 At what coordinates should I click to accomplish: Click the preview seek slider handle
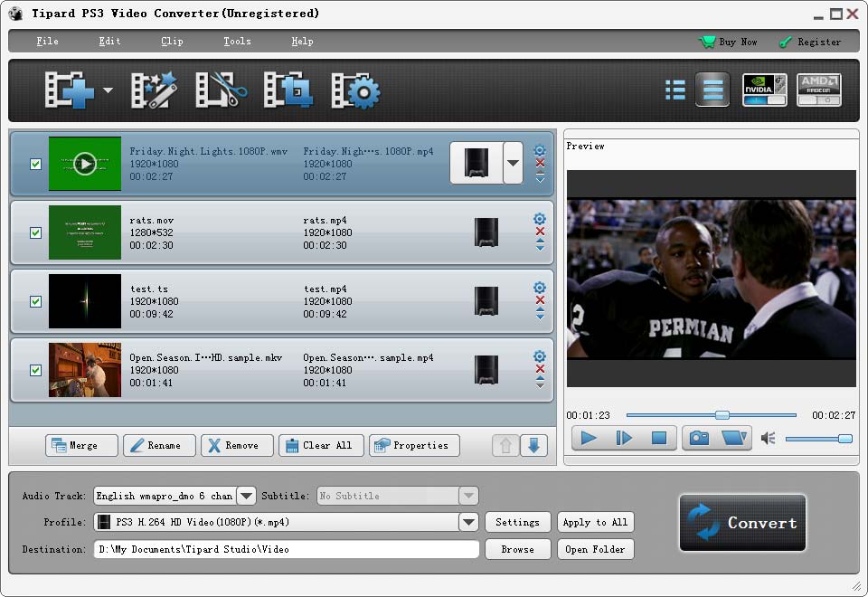coord(722,415)
